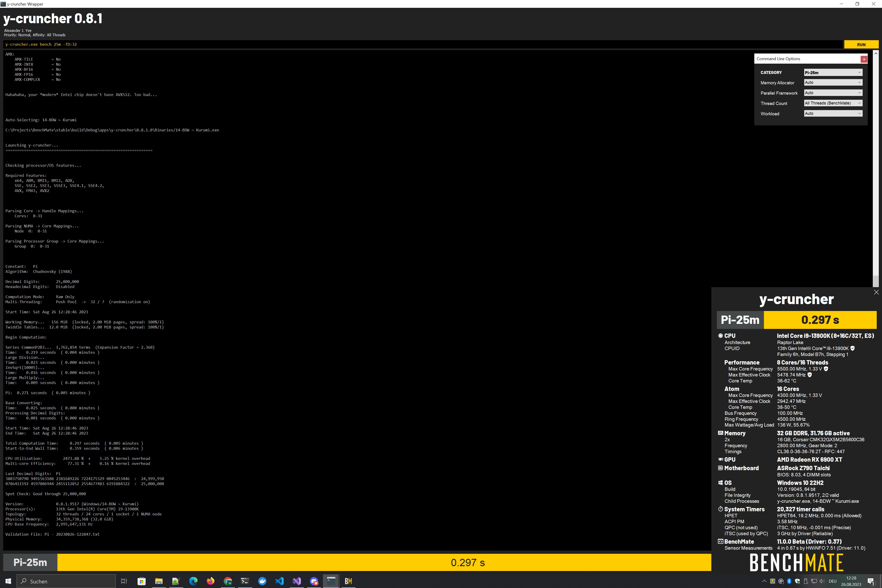882x588 pixels.
Task: Click '32 GB DDR5, 31.76 GB active' memory text
Action: click(813, 433)
